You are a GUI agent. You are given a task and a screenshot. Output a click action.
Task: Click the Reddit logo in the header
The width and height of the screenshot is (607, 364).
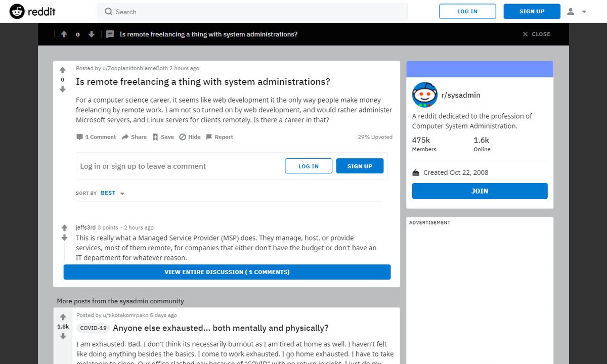pyautogui.click(x=32, y=11)
